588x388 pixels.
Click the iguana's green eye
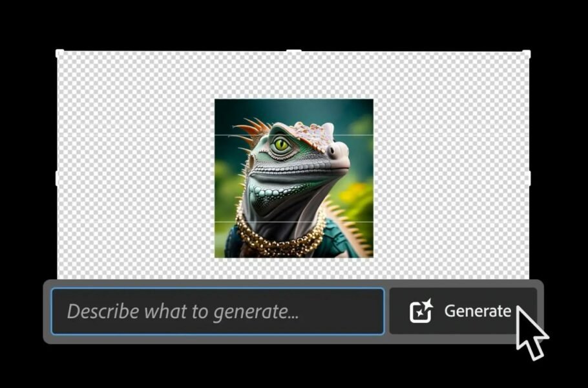tap(281, 145)
